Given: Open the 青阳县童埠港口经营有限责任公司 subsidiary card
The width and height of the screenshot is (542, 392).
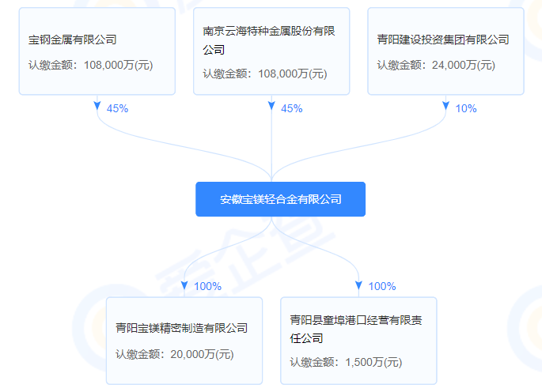Looking at the screenshot, I should pos(358,341).
